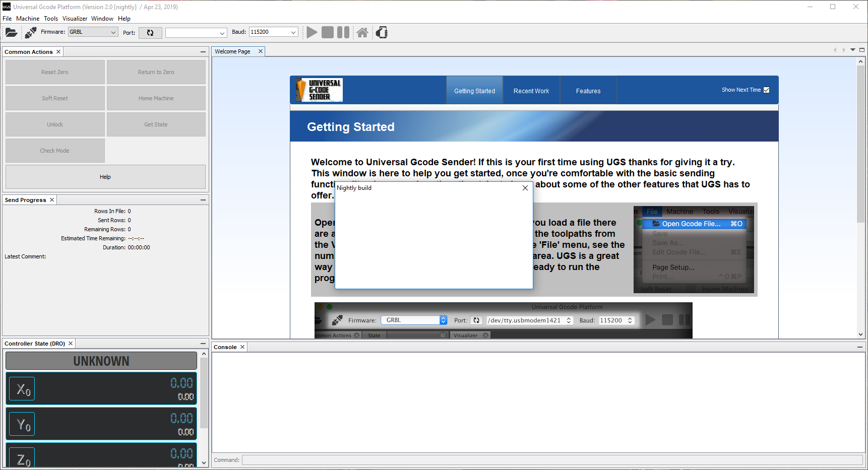868x470 pixels.
Task: Refresh the serial port list
Action: 150,33
